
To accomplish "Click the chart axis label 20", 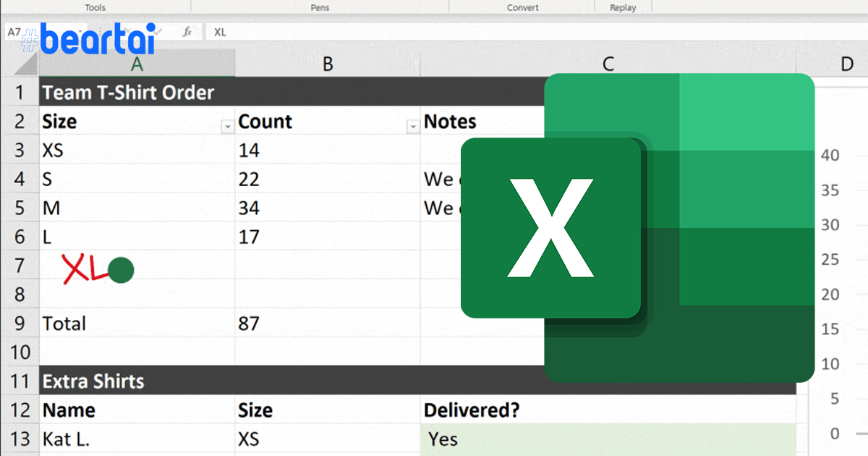I will click(830, 295).
